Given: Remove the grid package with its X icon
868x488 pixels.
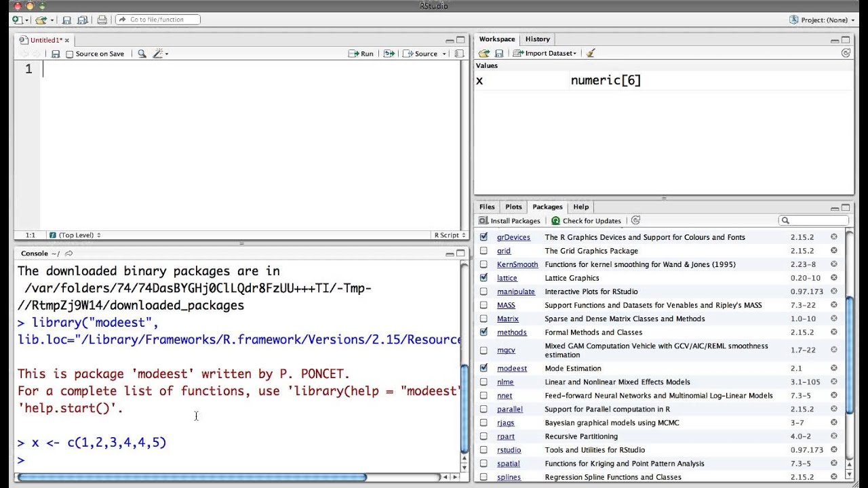Looking at the screenshot, I should click(x=834, y=251).
